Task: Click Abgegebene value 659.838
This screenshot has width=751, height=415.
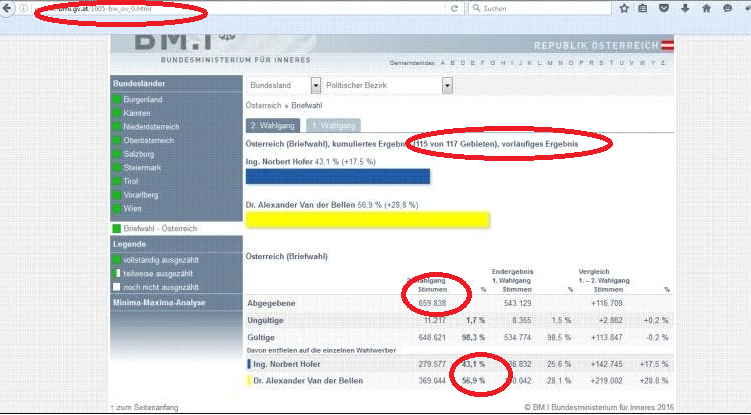Action: point(432,303)
